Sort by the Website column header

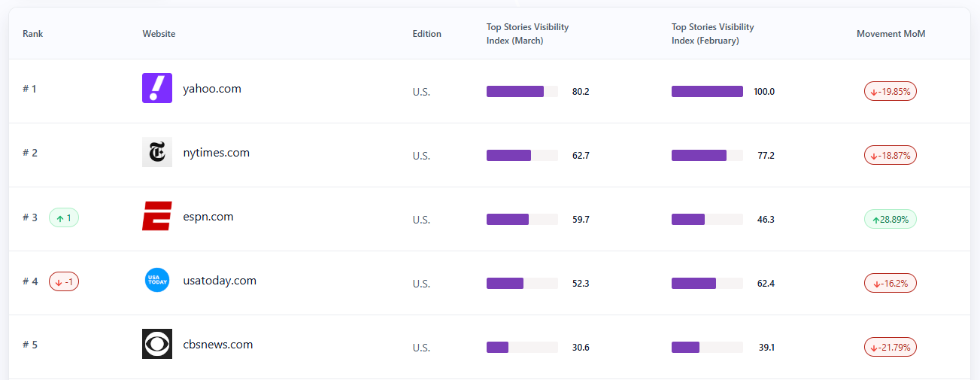(159, 34)
